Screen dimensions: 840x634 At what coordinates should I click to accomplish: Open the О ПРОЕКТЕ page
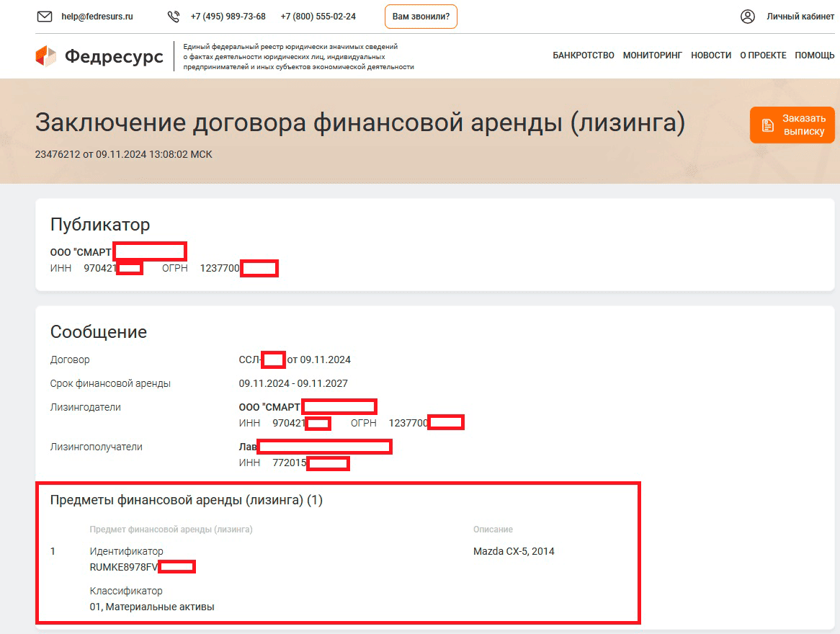point(763,55)
